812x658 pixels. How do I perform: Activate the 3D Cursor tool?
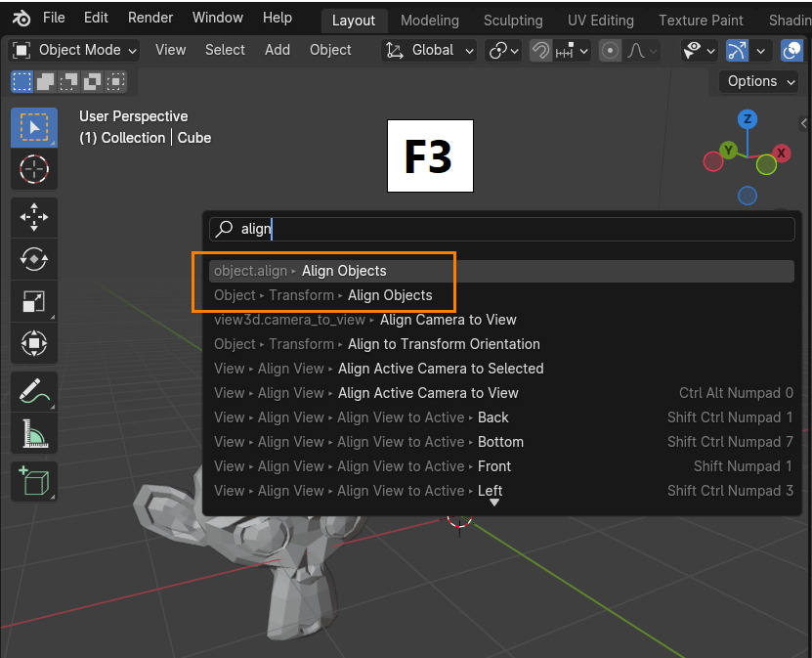pos(34,169)
